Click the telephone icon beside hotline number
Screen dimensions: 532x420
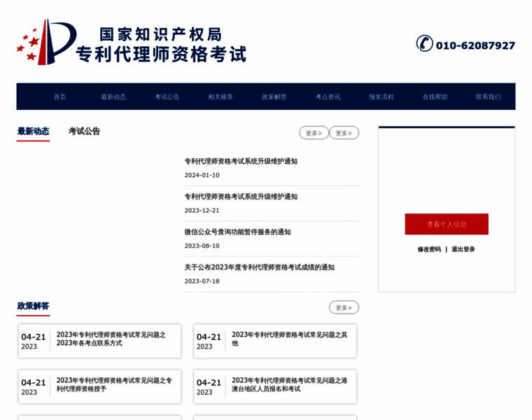click(424, 43)
